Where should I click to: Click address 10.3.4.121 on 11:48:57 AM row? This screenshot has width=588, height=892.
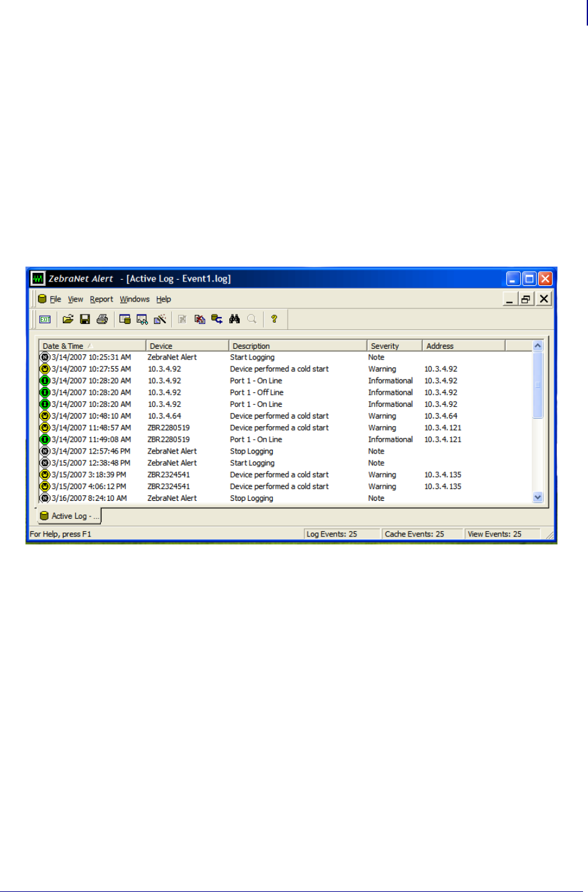point(443,428)
